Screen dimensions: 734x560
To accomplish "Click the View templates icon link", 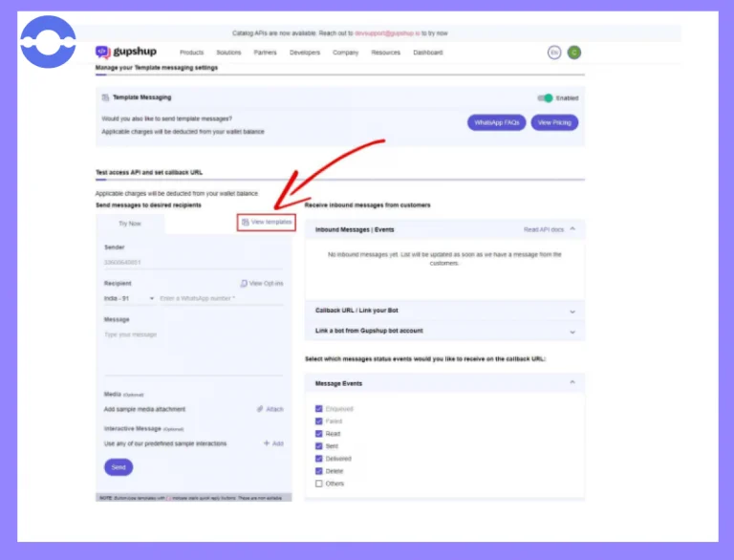I will point(267,222).
